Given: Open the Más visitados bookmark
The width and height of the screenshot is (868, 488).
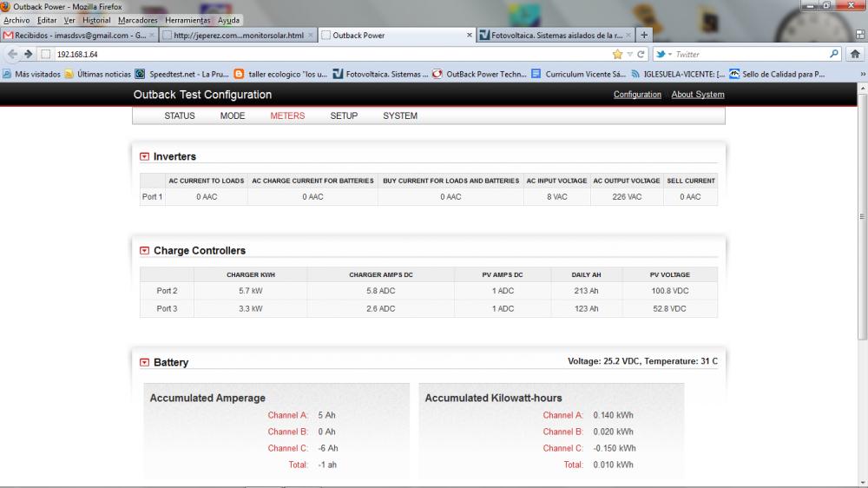Looking at the screenshot, I should click(31, 74).
